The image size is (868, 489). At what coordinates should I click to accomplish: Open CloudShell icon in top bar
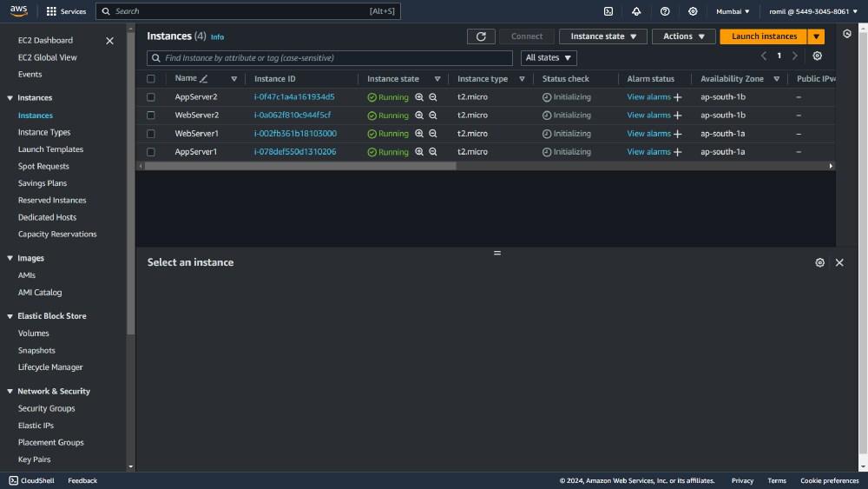coord(608,11)
